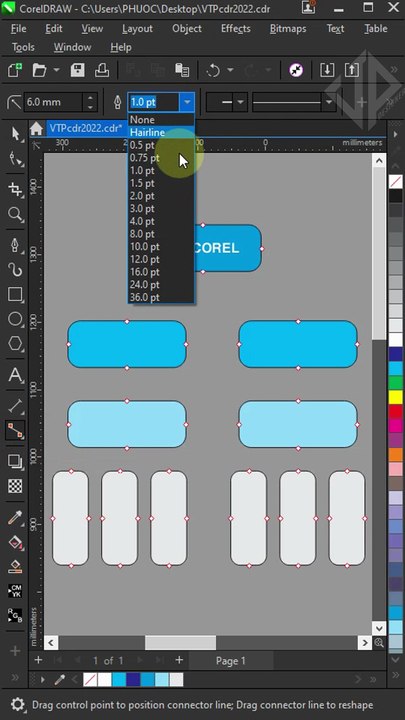
Task: Open the Options gear in status bar
Action: pos(18,704)
